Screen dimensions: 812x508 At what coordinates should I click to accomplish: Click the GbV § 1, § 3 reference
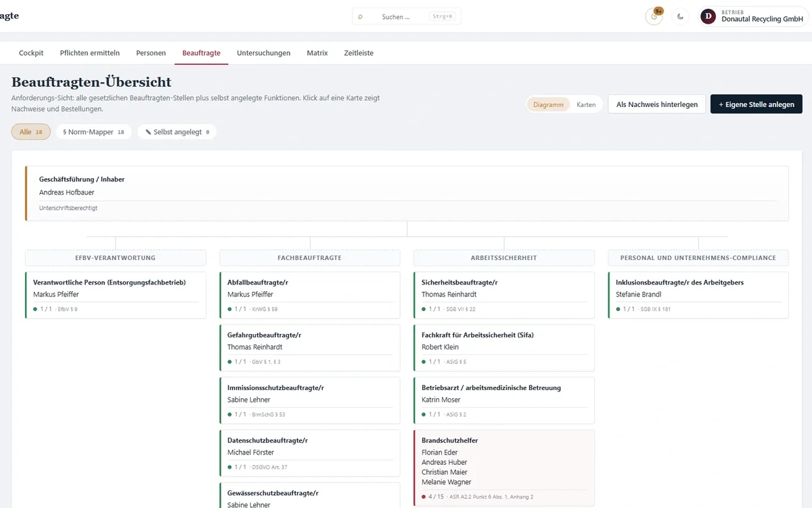(x=266, y=362)
